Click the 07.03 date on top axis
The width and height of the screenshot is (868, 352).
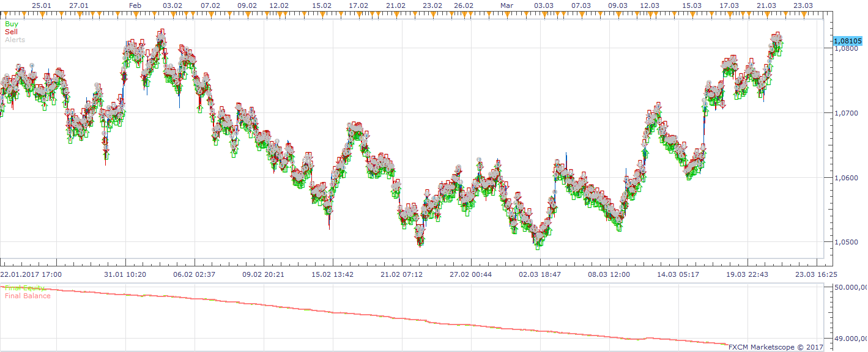pos(581,5)
